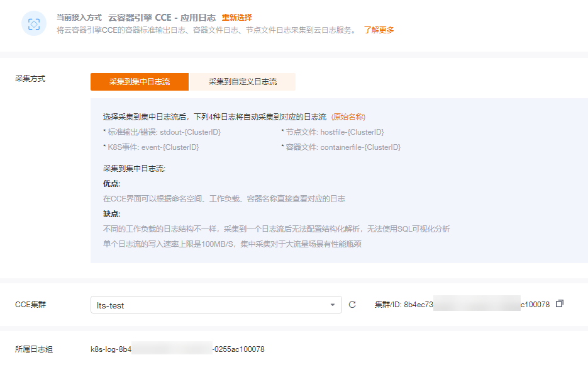Click the 所属日志组 label
The width and height of the screenshot is (588, 367).
point(34,349)
